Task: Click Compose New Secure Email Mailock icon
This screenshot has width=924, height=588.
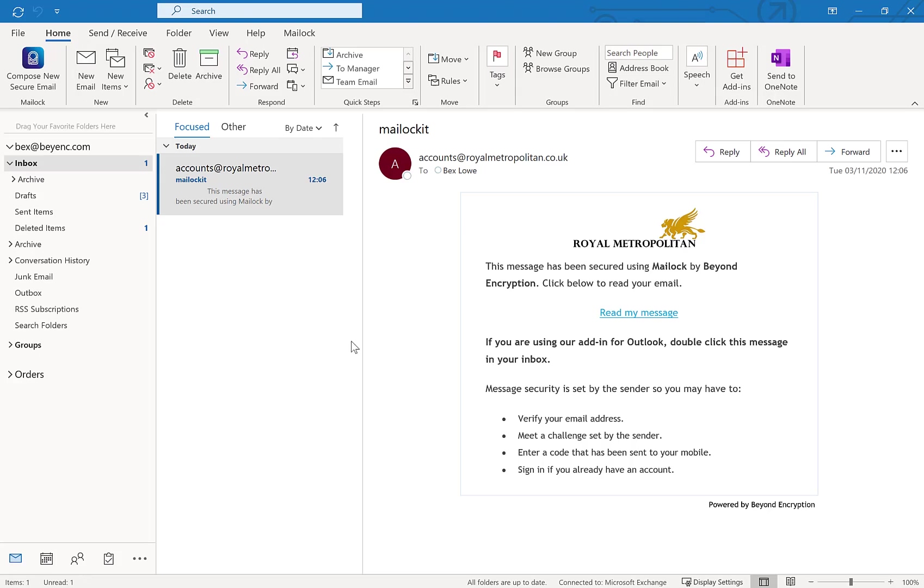Action: click(x=33, y=69)
